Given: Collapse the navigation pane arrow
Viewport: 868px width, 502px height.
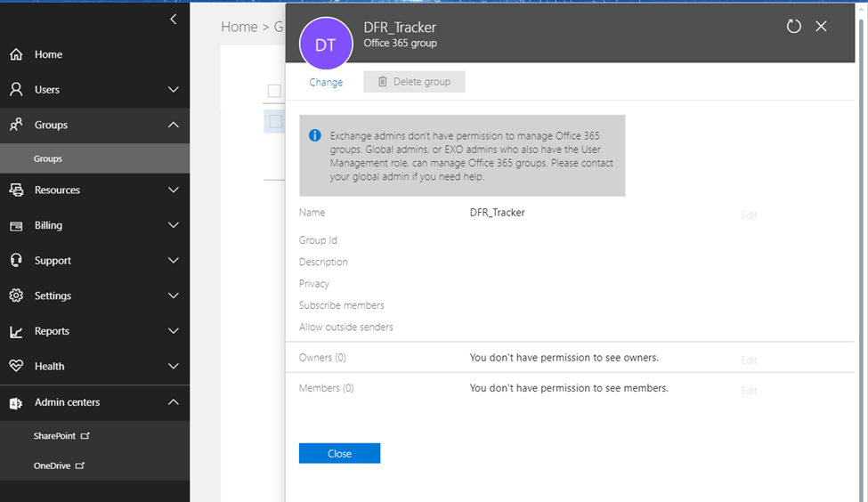Looking at the screenshot, I should pyautogui.click(x=174, y=20).
